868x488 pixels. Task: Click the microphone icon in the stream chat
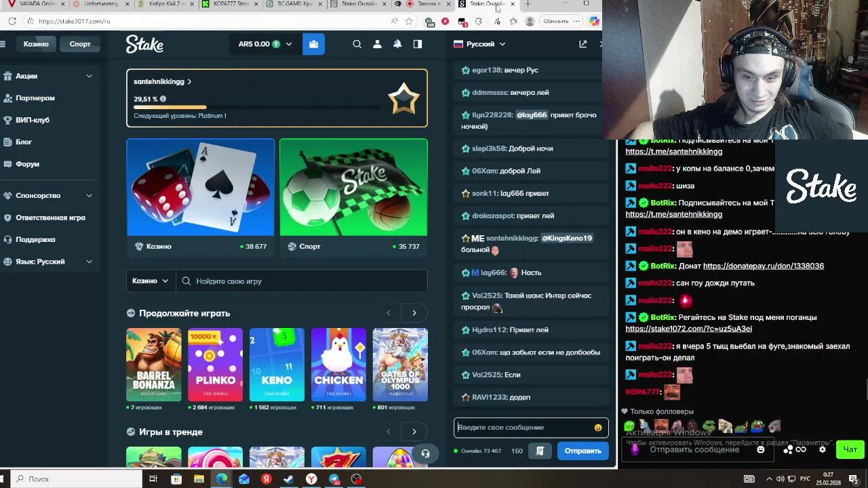[x=635, y=449]
